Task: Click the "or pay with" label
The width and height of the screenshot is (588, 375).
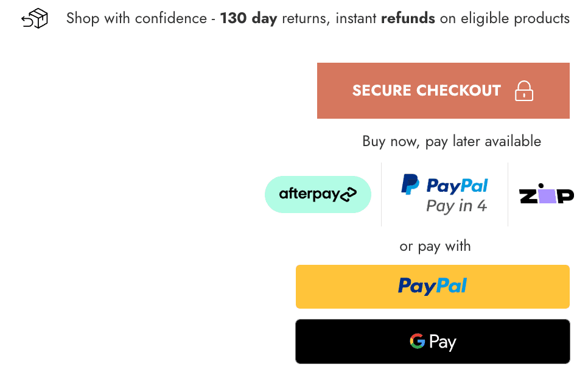Action: (x=435, y=246)
